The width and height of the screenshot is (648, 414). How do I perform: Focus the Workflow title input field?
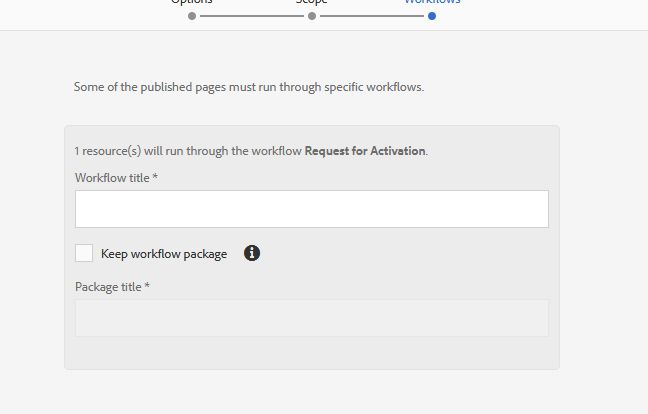click(x=311, y=209)
